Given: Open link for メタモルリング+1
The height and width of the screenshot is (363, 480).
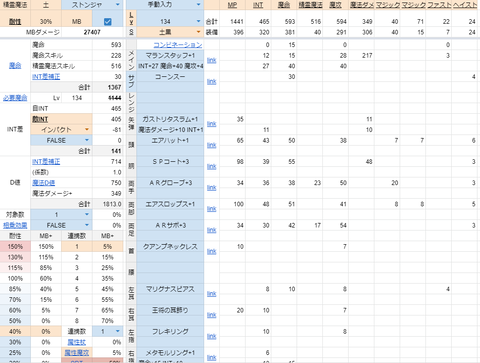Looking at the screenshot, I should click(212, 358).
